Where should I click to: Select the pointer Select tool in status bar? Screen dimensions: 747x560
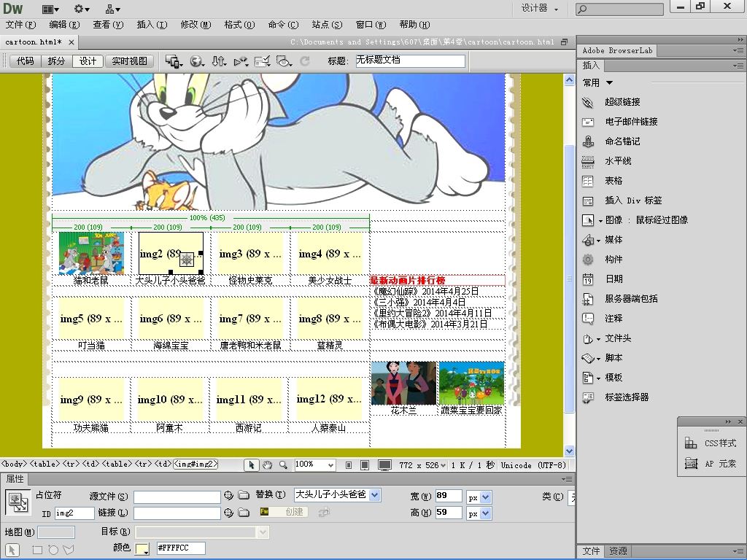(252, 465)
